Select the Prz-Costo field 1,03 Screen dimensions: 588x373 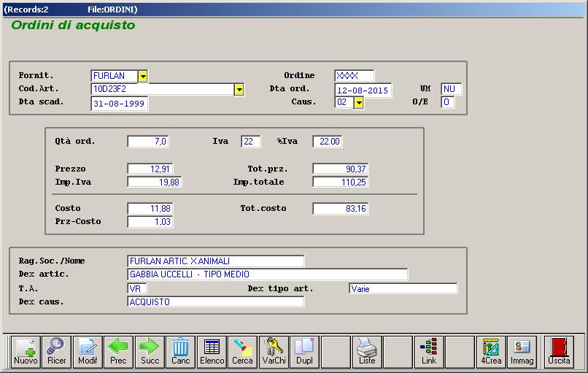point(150,222)
